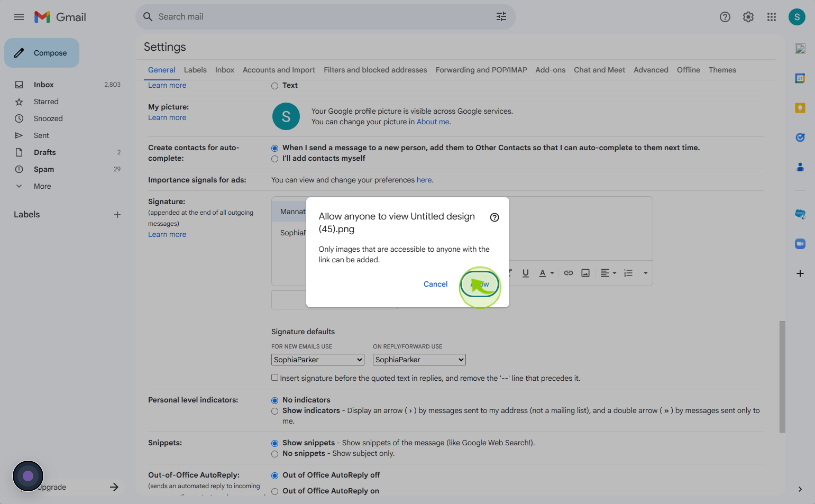Click the Compose button

(42, 53)
